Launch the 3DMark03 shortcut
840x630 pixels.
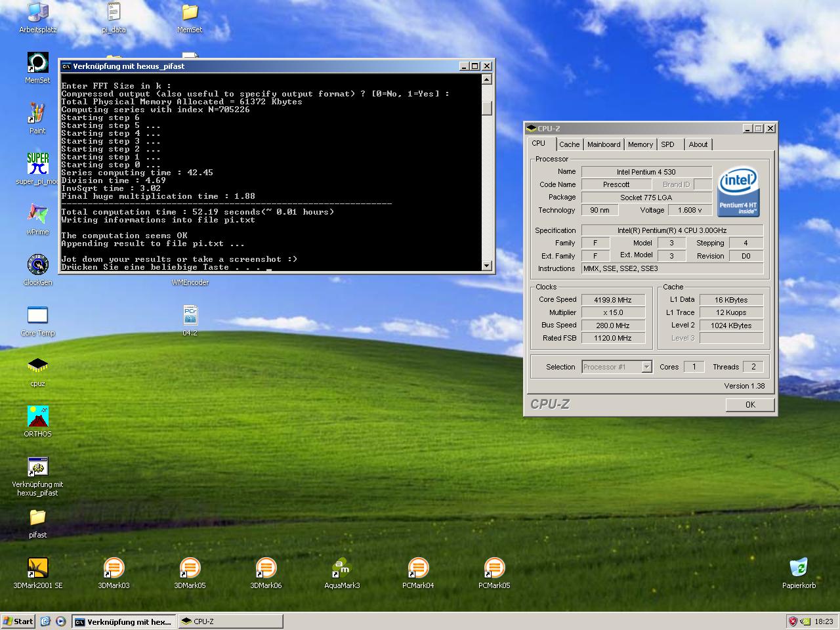click(114, 568)
